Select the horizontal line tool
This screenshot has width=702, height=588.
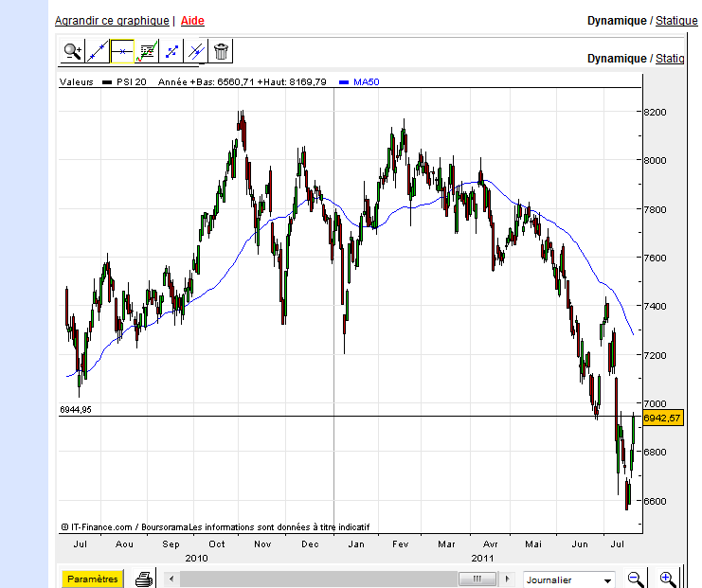click(122, 51)
